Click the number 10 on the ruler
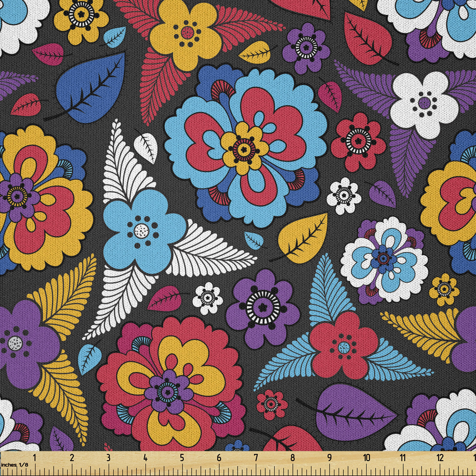The height and width of the screenshot is (476, 476). [x=367, y=458]
